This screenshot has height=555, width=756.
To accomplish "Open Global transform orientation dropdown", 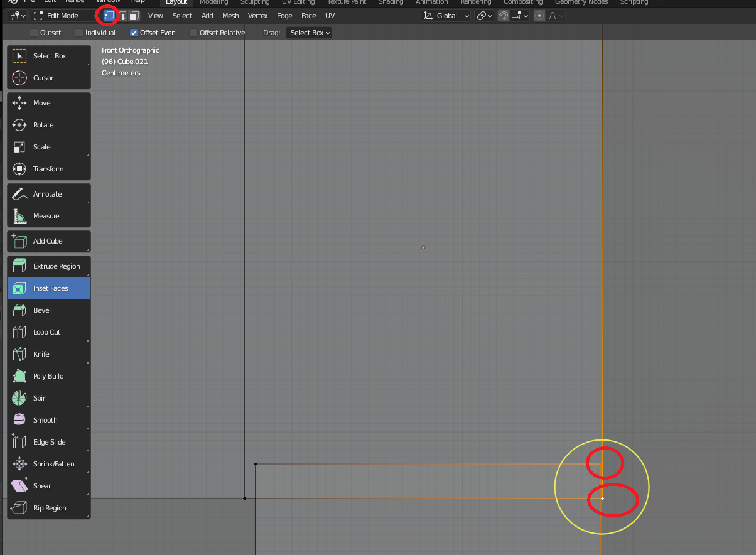I will point(446,16).
